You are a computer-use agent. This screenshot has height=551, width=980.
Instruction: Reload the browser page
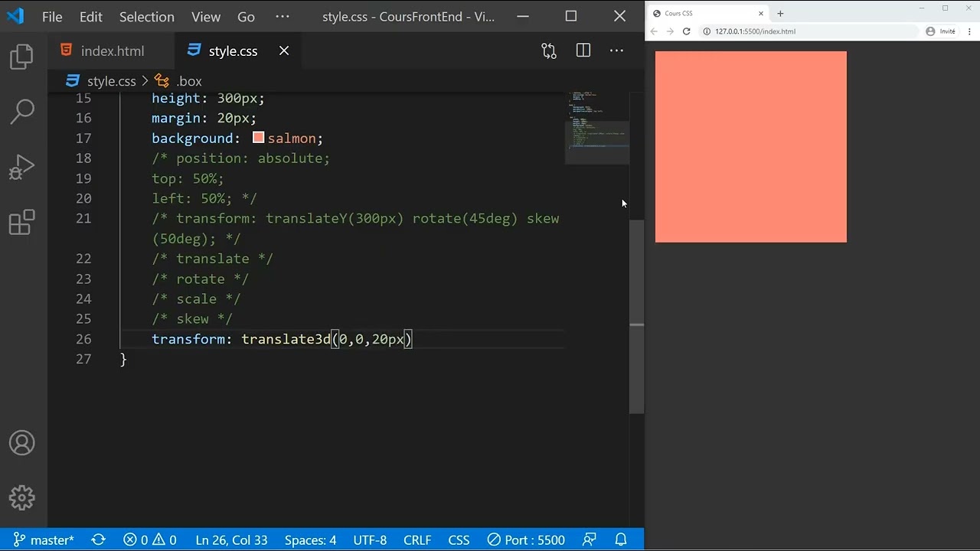(687, 31)
